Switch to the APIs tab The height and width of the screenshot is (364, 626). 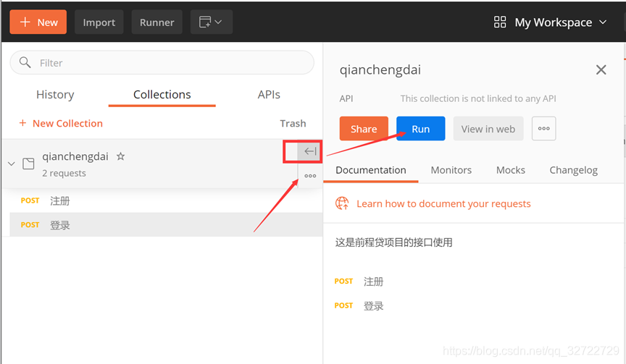click(269, 95)
